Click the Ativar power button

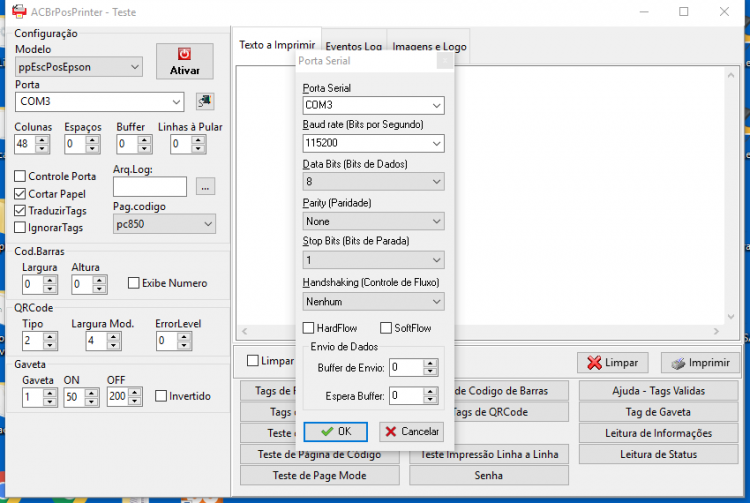tap(185, 61)
